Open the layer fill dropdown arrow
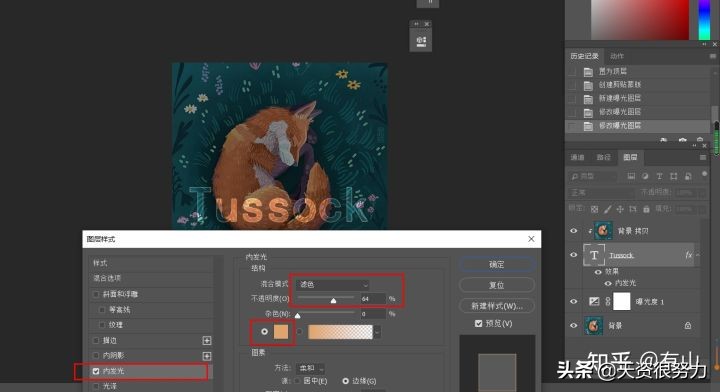 pyautogui.click(x=702, y=209)
